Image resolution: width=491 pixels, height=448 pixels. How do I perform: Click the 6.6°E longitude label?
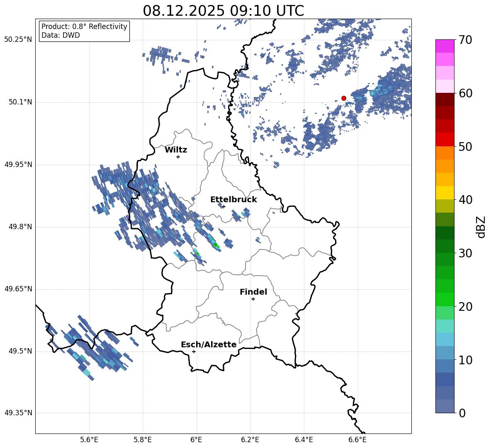[x=357, y=440]
